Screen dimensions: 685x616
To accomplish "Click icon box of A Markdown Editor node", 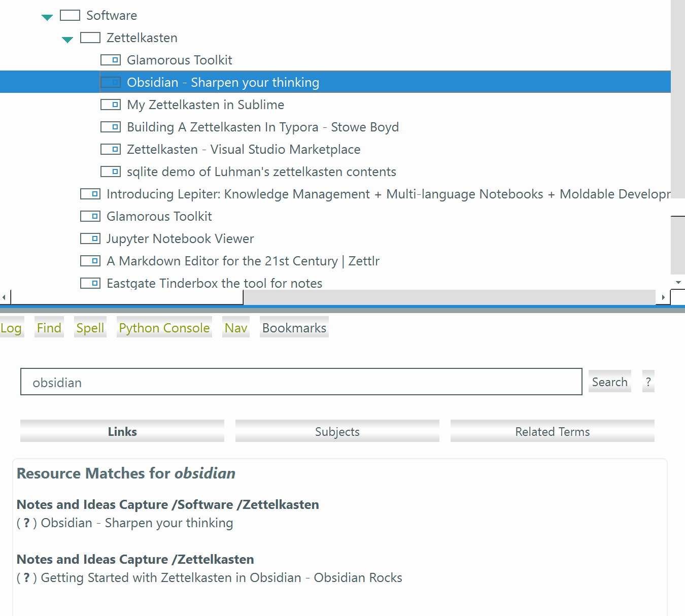I will 90,261.
